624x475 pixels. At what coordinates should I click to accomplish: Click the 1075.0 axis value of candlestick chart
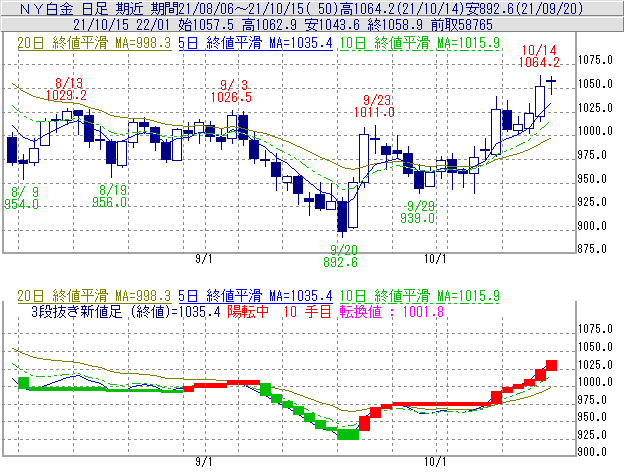coord(595,60)
